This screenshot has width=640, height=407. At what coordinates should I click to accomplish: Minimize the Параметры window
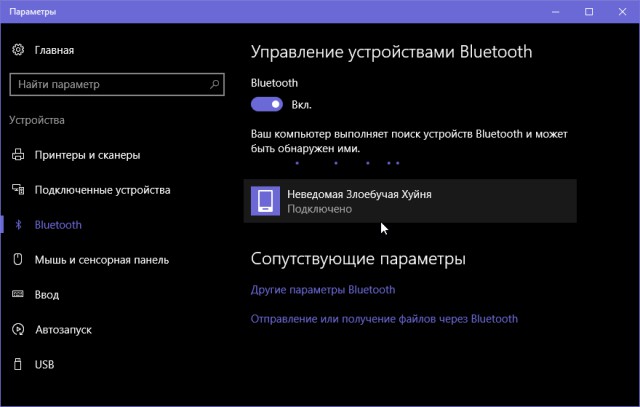click(x=556, y=12)
